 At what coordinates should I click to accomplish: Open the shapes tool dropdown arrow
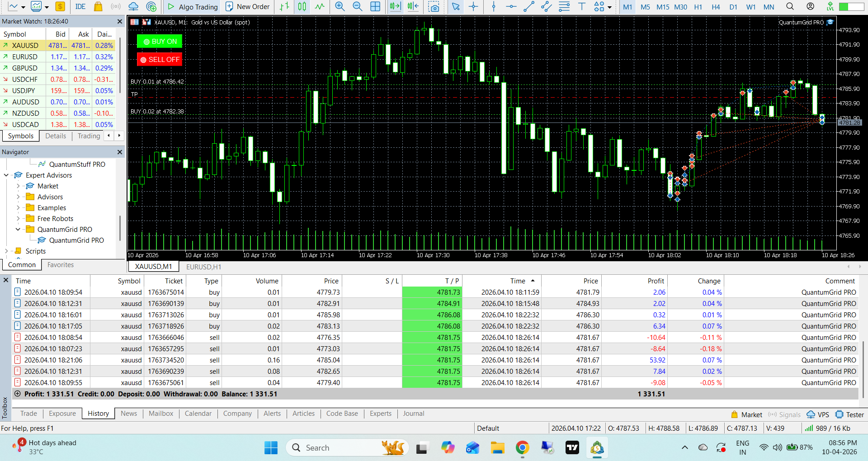[x=609, y=7]
